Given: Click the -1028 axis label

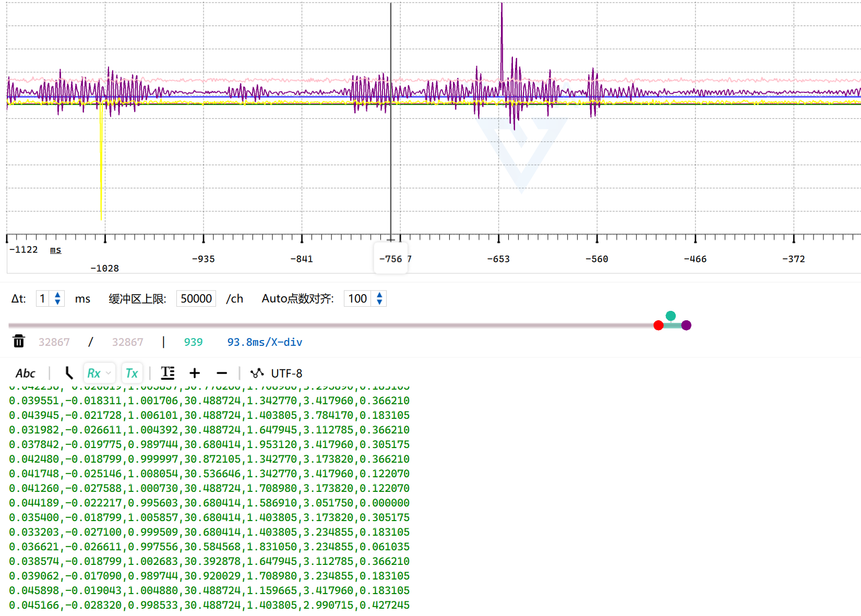Looking at the screenshot, I should coord(104,268).
